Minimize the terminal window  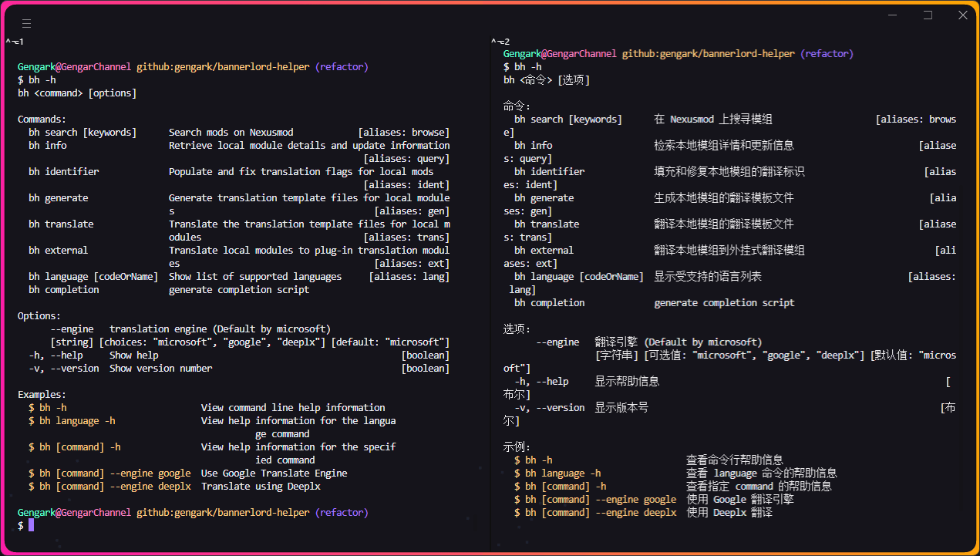[x=893, y=15]
